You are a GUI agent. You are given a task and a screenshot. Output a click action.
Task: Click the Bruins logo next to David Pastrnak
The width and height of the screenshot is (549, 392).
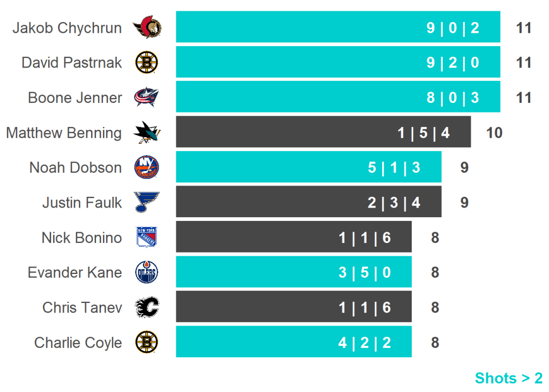[146, 63]
